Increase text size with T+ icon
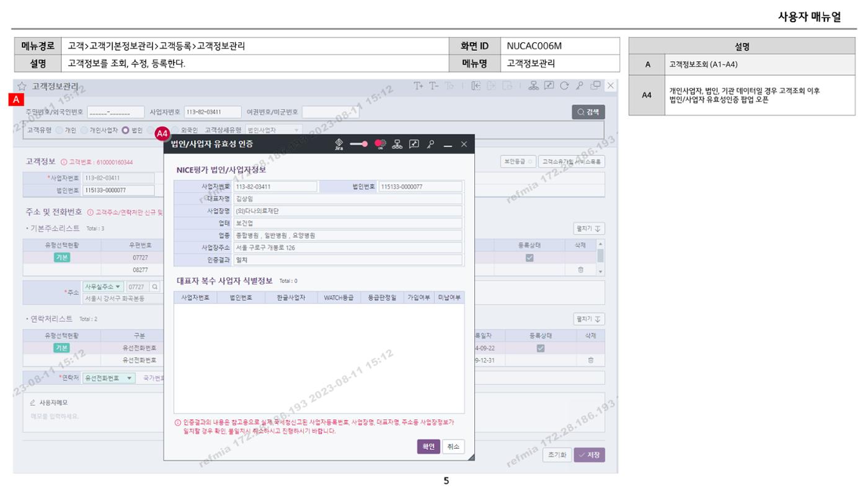This screenshot has width=868, height=489. (420, 86)
